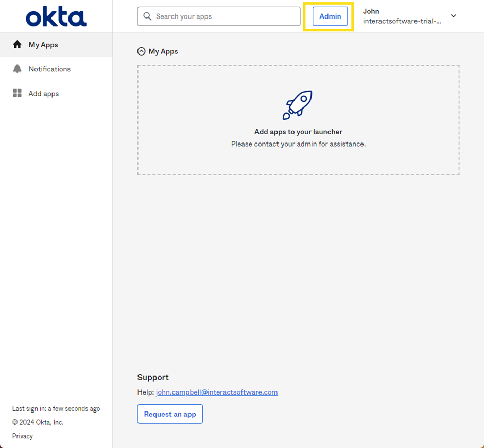Click the Last sign in text
The width and height of the screenshot is (484, 448).
[x=56, y=408]
